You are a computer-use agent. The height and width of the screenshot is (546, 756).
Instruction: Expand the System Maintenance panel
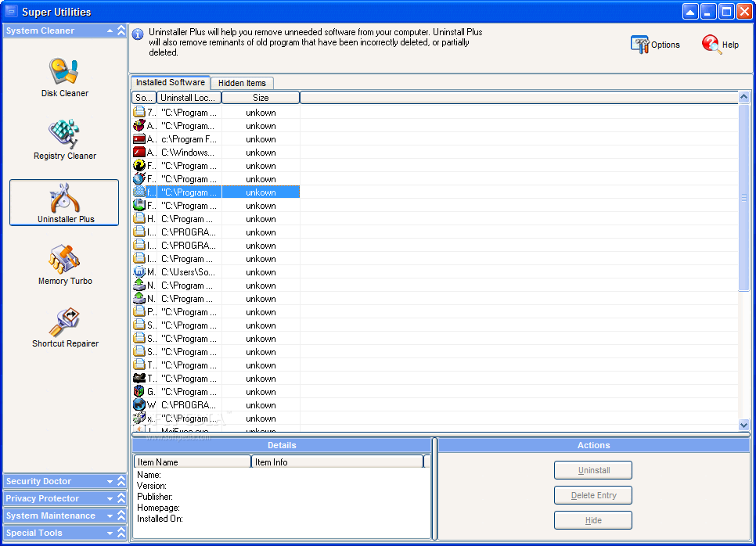(110, 516)
